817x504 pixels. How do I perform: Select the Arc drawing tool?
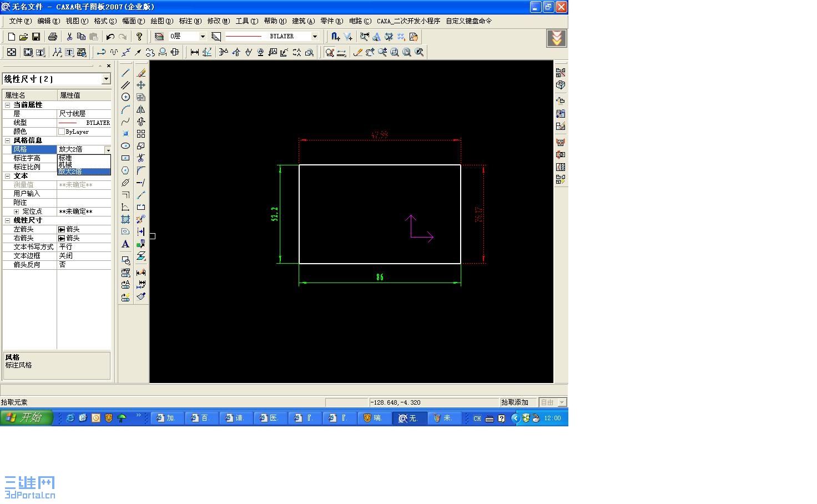pyautogui.click(x=125, y=109)
